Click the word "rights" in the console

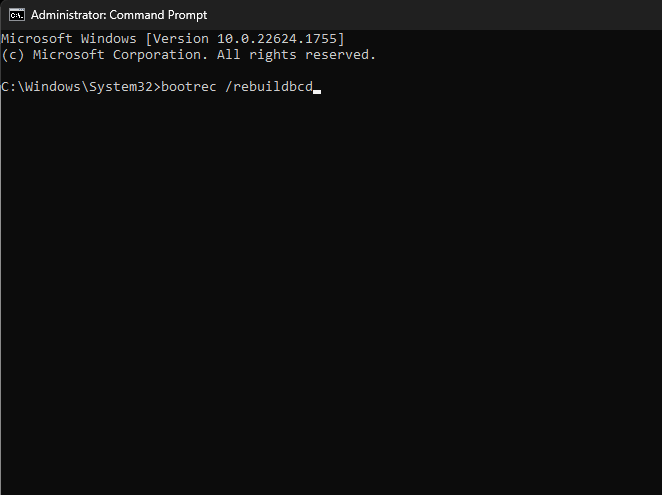pyautogui.click(x=272, y=55)
